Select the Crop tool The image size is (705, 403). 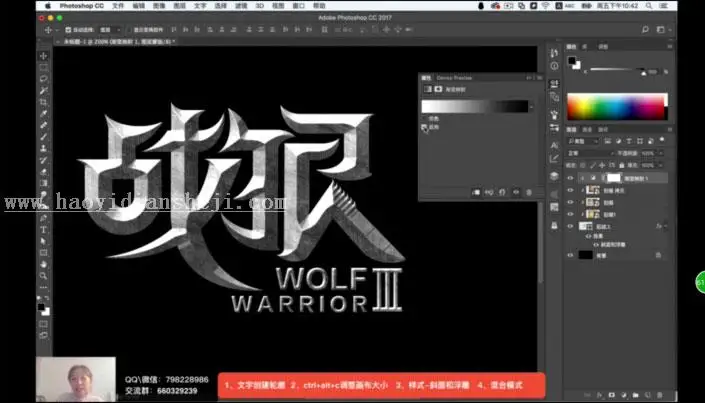pyautogui.click(x=44, y=102)
